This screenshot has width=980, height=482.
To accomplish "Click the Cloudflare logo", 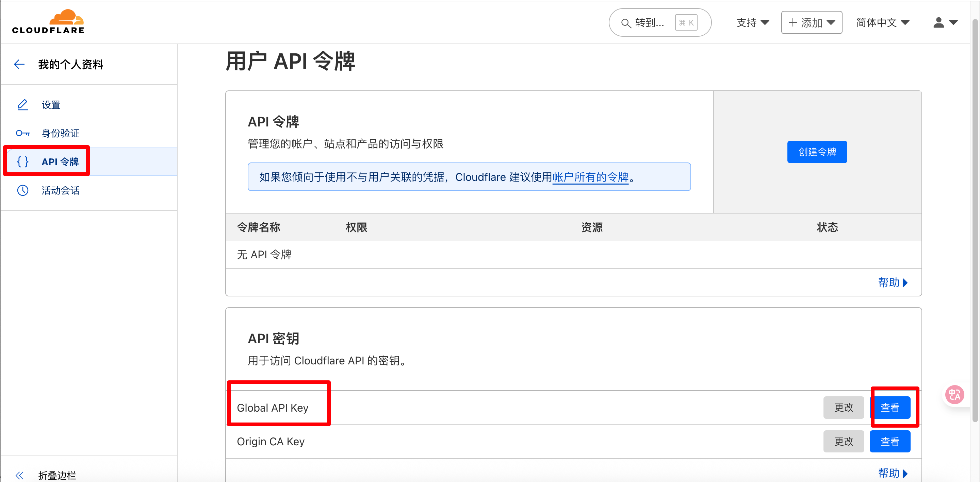I will coord(48,22).
